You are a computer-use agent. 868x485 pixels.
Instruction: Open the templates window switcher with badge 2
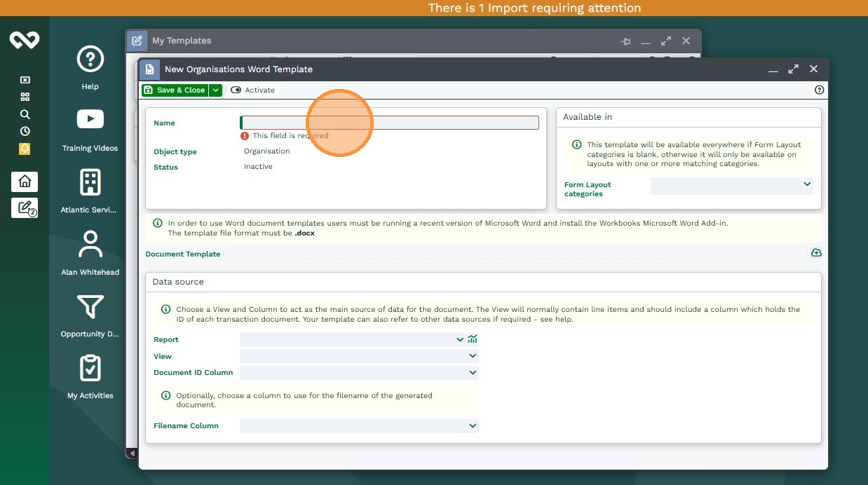coord(25,207)
